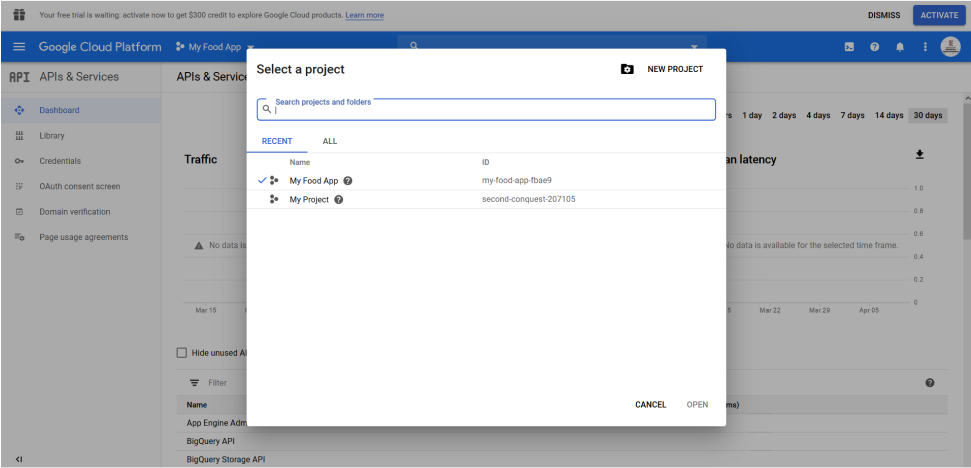Select the 14 days time range
This screenshot has width=971, height=468.
point(889,115)
